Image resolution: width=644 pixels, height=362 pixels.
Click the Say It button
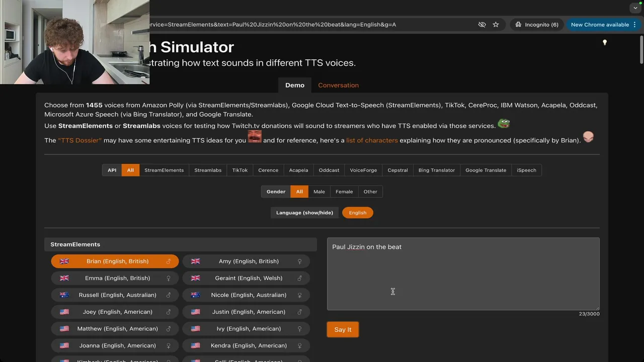[343, 329]
